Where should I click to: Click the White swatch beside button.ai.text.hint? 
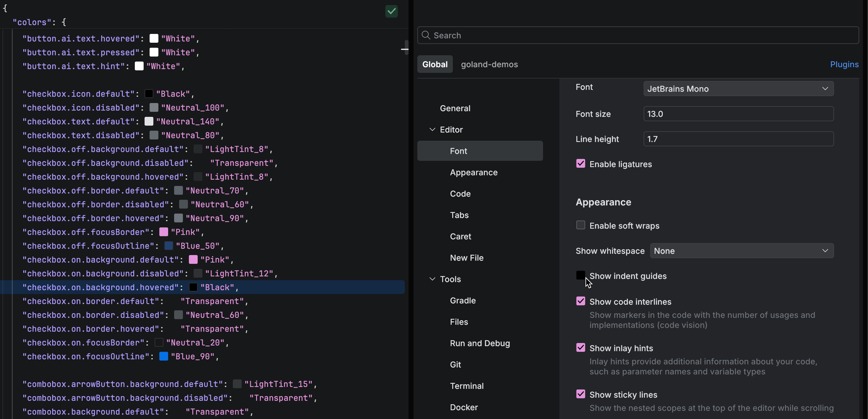139,66
